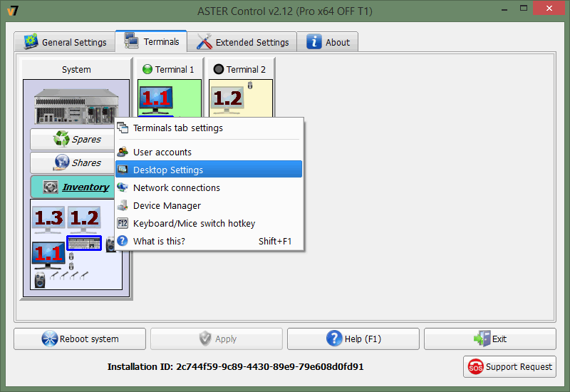The width and height of the screenshot is (570, 392).
Task: Send a Support Request
Action: (x=509, y=366)
